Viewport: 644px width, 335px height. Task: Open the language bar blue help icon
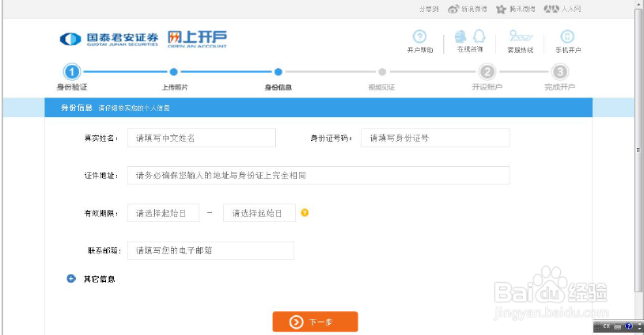click(x=628, y=326)
